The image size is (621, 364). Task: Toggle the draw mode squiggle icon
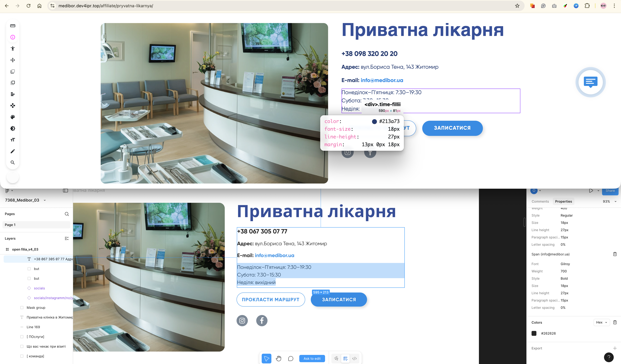(336, 358)
